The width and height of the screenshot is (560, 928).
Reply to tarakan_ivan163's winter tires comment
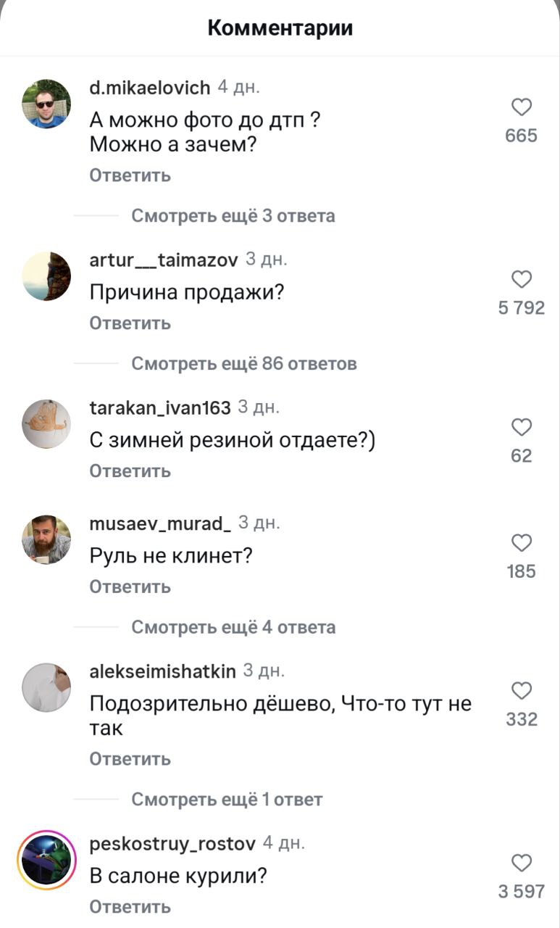click(x=130, y=471)
